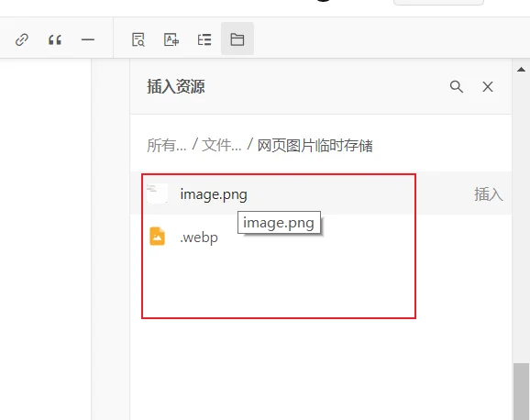This screenshot has height=420, width=530.
Task: Toggle the outline list icon
Action: [204, 39]
